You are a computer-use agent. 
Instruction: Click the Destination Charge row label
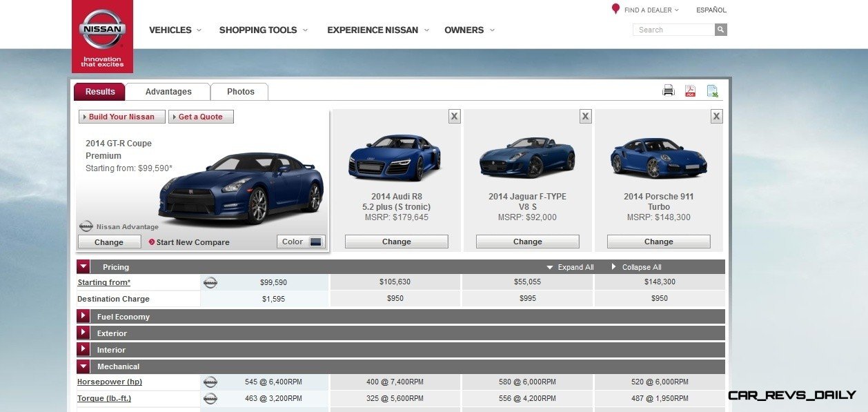[113, 299]
